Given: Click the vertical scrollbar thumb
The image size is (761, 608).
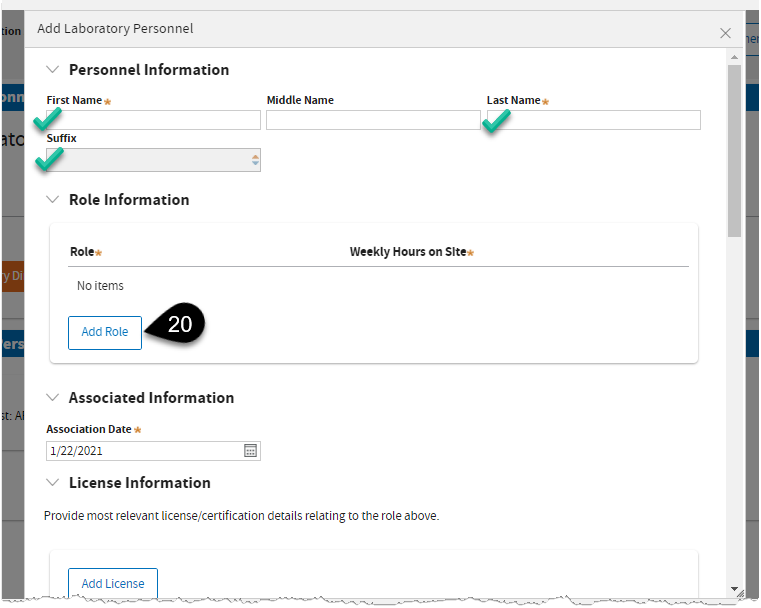Looking at the screenshot, I should 735,150.
